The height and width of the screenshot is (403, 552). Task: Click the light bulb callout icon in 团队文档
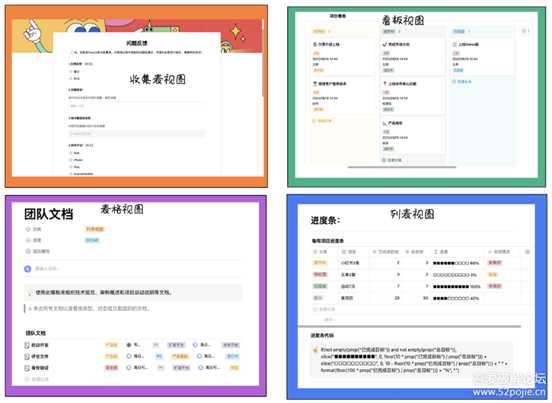point(30,292)
